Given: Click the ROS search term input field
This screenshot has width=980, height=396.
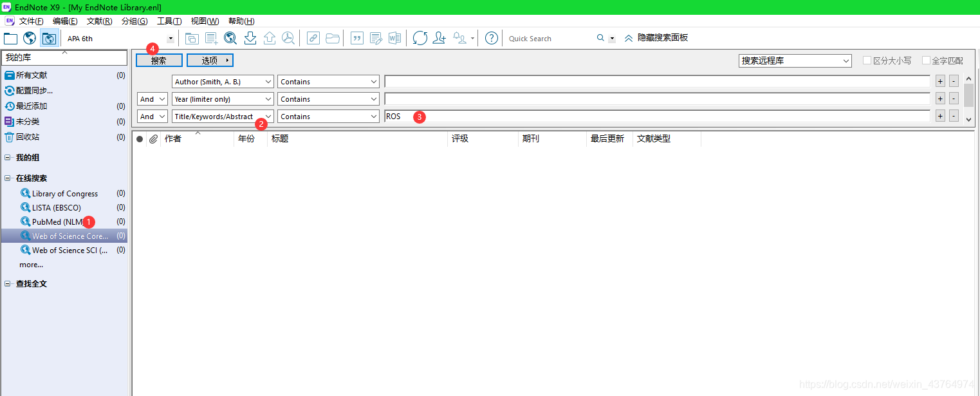Looking at the screenshot, I should pyautogui.click(x=657, y=117).
